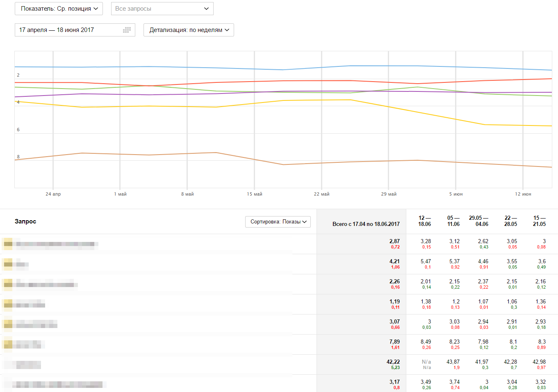Click the "8 май" label on chart axis
Viewport: 558px width, 392px height.
tap(187, 194)
